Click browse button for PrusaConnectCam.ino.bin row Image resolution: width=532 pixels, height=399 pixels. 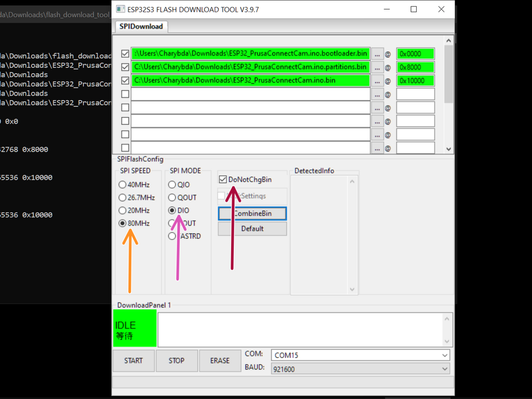[377, 81]
